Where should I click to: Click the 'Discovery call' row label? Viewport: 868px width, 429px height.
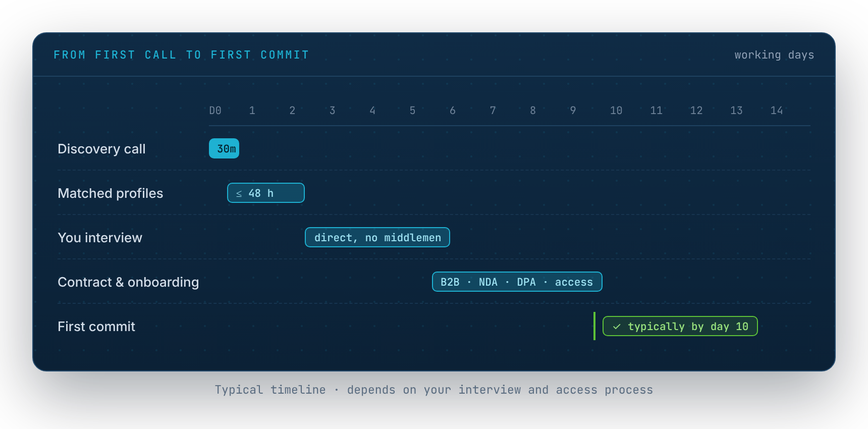click(x=101, y=149)
